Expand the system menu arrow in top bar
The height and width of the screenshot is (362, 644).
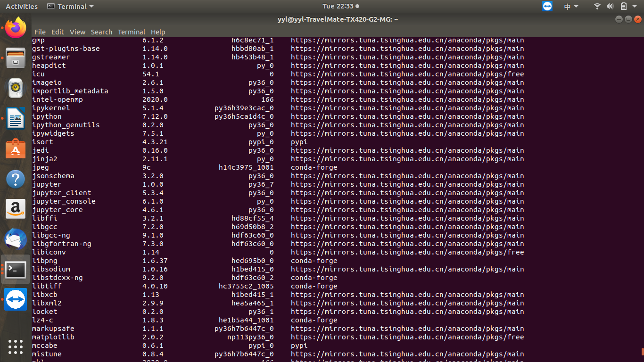[635, 7]
